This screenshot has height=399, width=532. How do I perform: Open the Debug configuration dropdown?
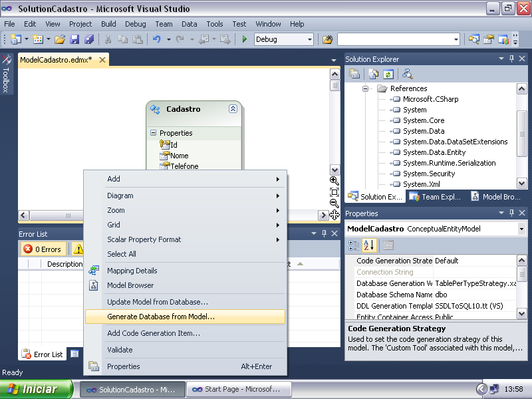(x=309, y=39)
